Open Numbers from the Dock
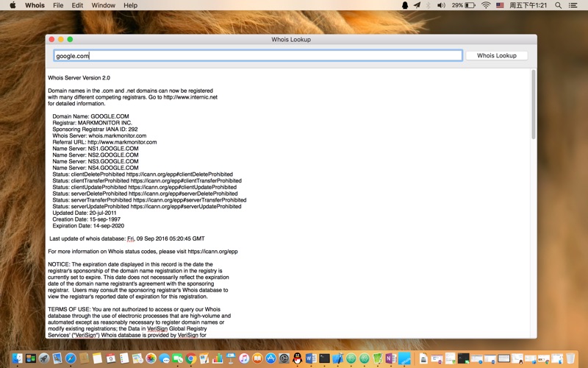This screenshot has width=588, height=368. coord(218,358)
